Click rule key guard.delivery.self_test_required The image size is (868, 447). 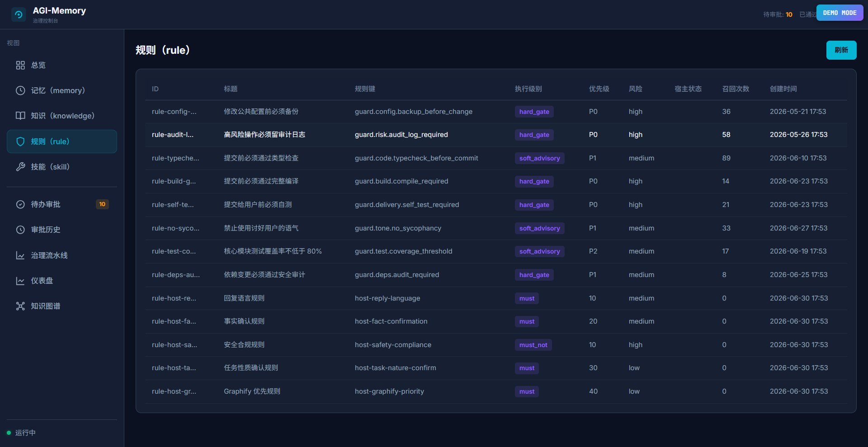tap(407, 205)
